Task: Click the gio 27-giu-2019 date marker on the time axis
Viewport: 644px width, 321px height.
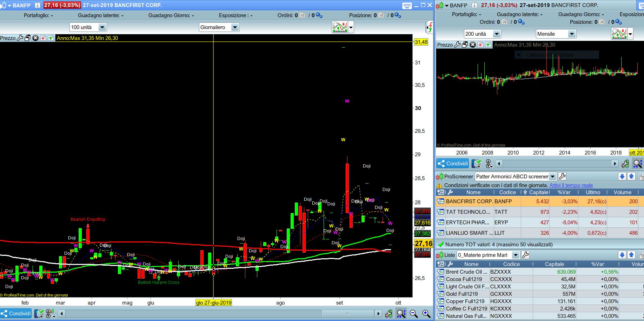Action: pyautogui.click(x=214, y=303)
